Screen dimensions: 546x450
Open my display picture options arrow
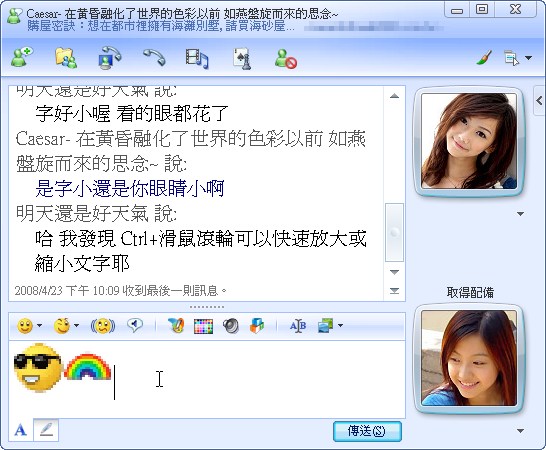pos(520,431)
